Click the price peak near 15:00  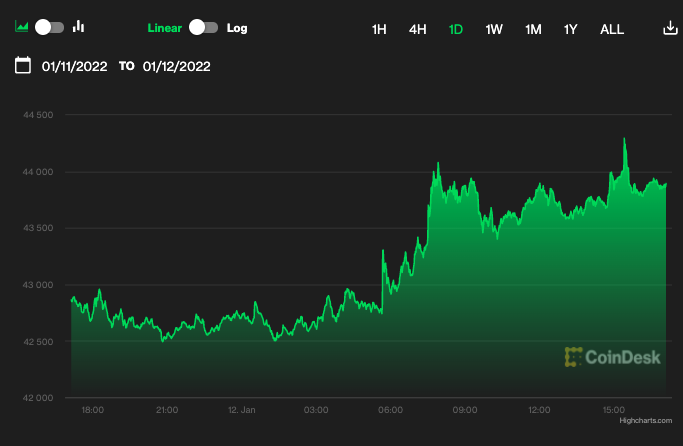coord(625,140)
